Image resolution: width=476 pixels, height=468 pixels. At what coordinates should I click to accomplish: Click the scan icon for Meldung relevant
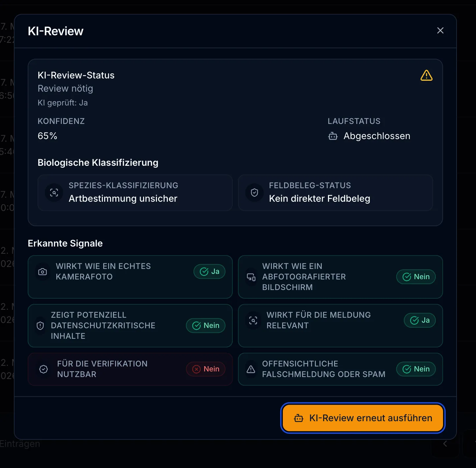(253, 320)
